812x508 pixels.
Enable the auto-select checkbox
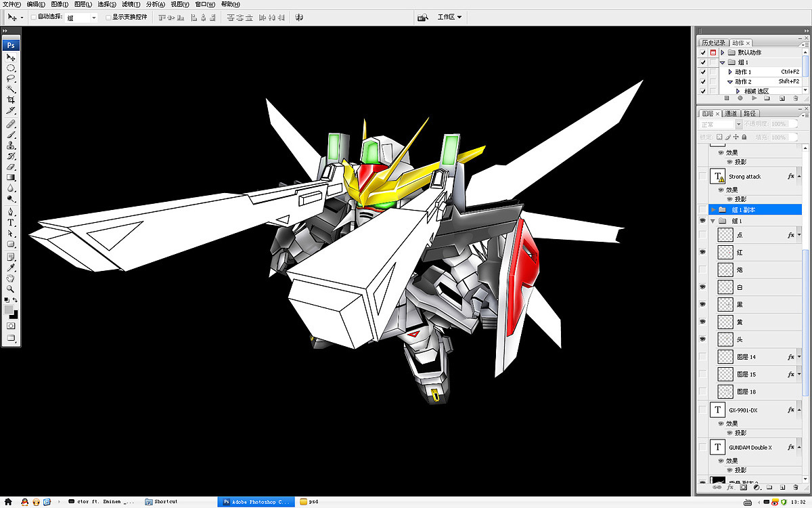[33, 17]
